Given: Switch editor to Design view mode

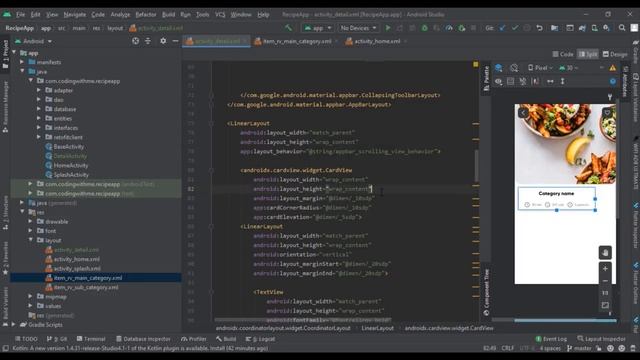Looking at the screenshot, I should tap(615, 54).
